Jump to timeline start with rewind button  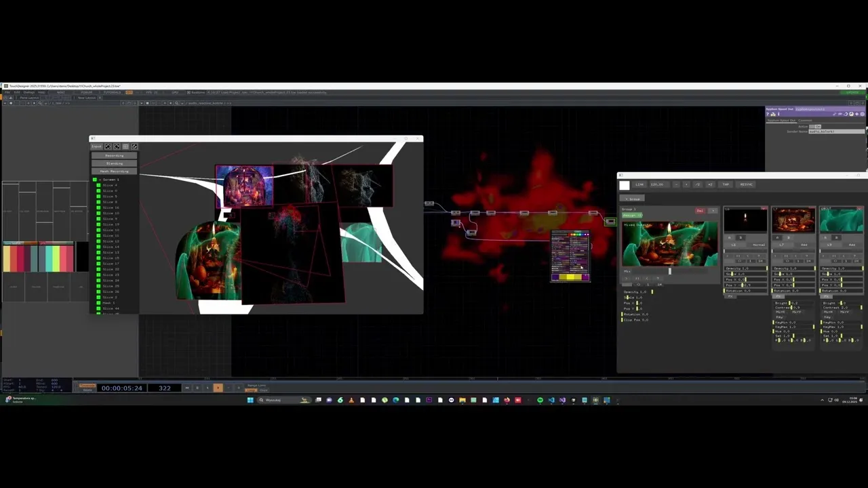187,388
